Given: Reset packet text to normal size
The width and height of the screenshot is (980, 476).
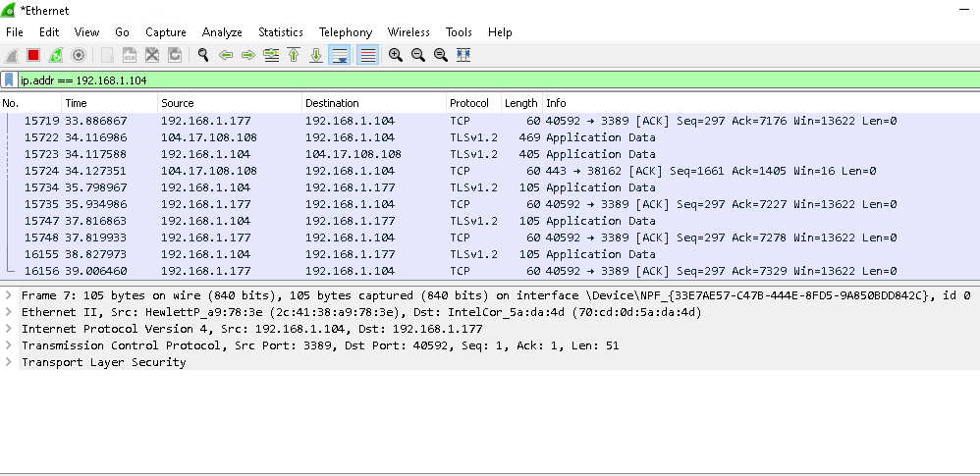Looking at the screenshot, I should pos(441,55).
